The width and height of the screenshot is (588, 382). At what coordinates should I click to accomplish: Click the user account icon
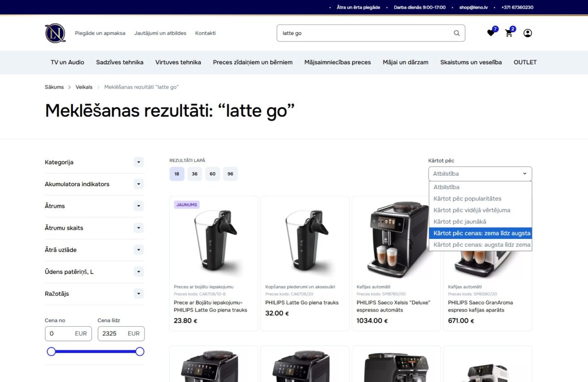click(528, 33)
